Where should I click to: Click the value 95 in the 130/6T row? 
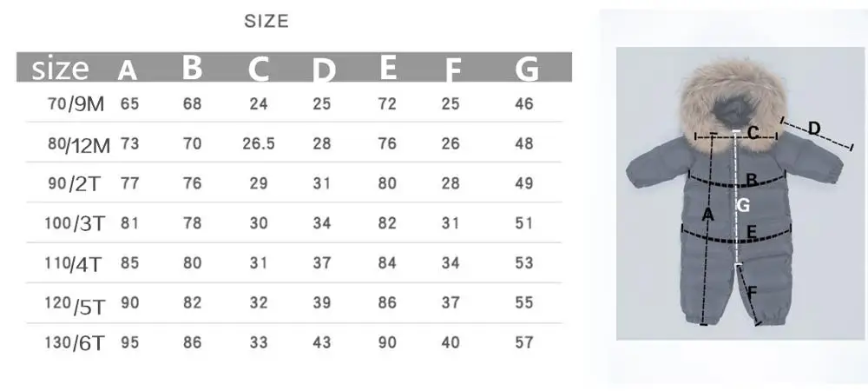pos(129,342)
